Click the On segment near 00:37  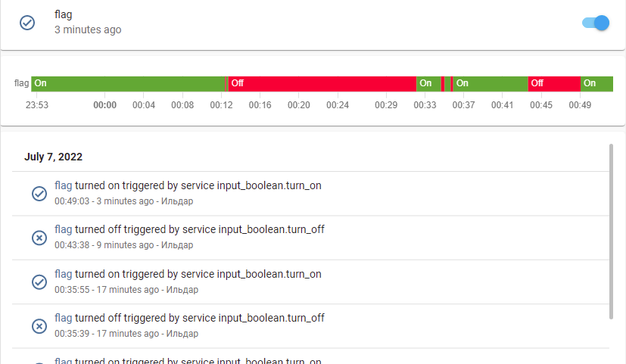[491, 84]
